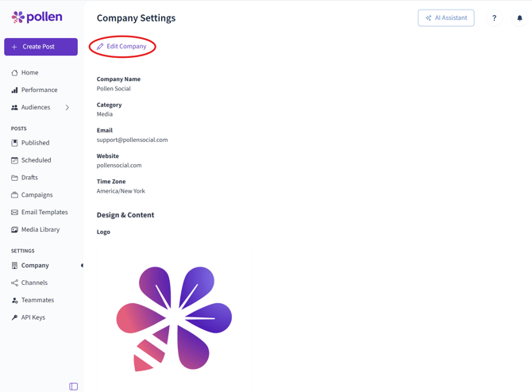This screenshot has width=532, height=392.
Task: Click the Pollen Social company name
Action: click(x=114, y=89)
